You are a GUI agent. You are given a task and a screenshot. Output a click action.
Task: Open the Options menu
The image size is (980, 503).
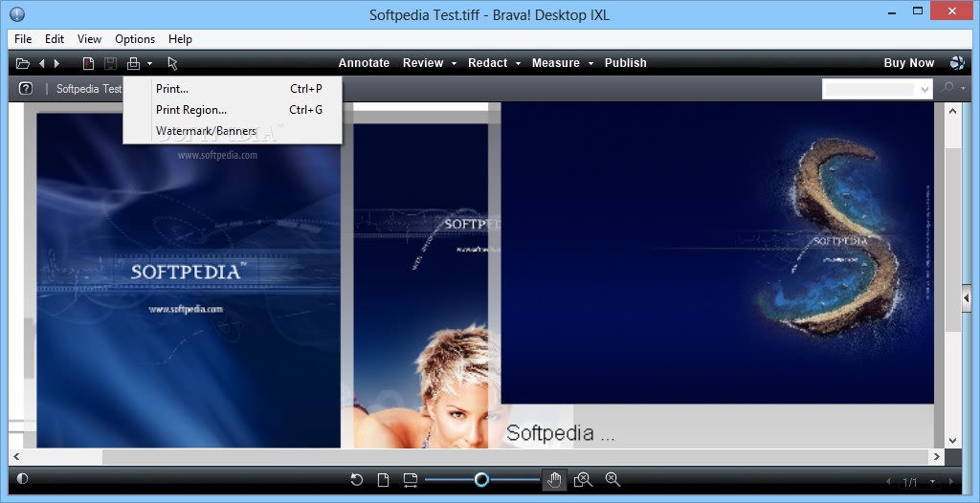[135, 39]
